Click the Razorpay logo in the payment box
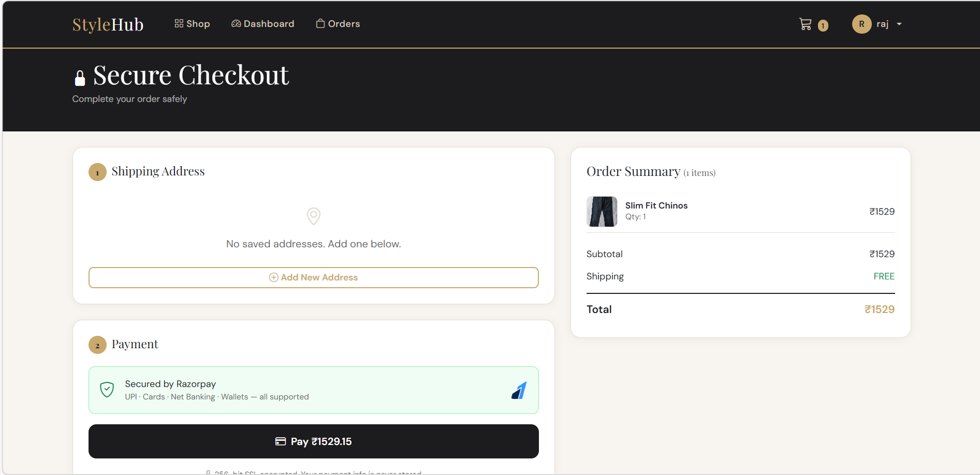The width and height of the screenshot is (980, 475). 519,390
